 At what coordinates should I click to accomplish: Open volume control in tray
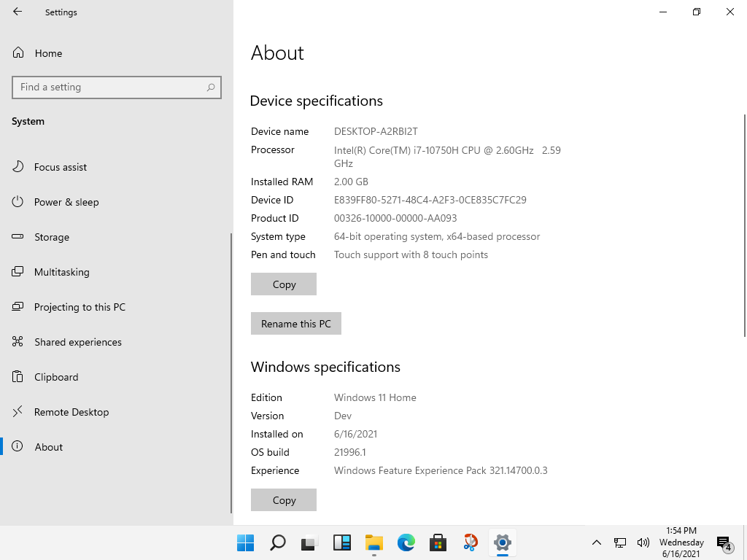tap(643, 542)
